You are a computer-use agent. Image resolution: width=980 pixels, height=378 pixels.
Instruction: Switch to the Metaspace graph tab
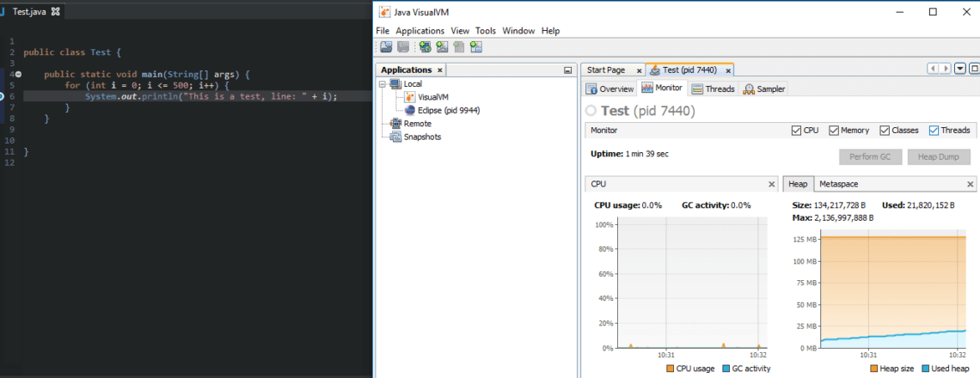coord(838,184)
